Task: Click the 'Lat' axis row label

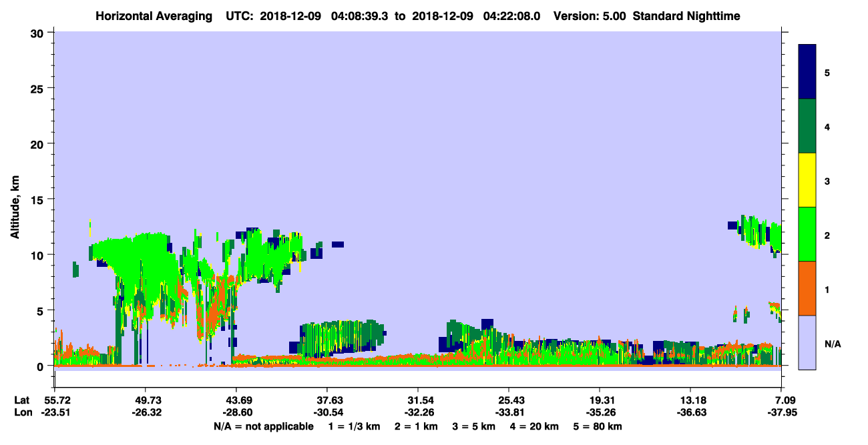Action: pos(22,400)
